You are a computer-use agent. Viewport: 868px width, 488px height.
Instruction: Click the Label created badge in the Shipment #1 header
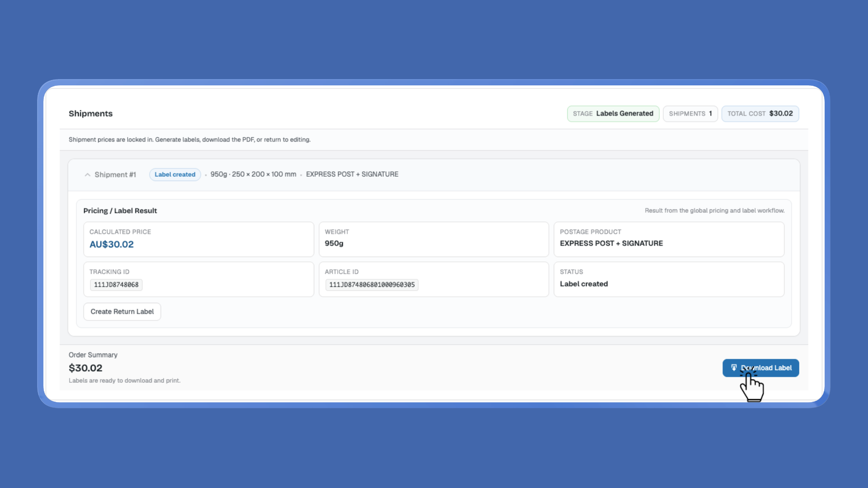click(x=175, y=174)
